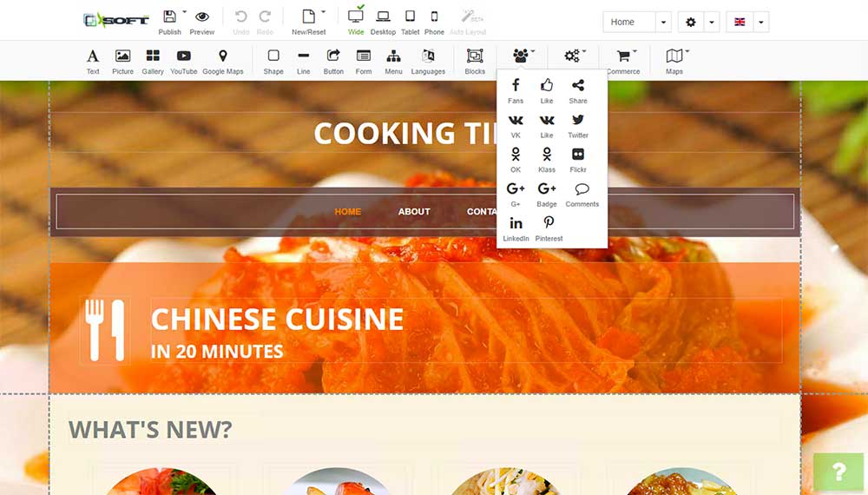This screenshot has height=495, width=868.
Task: Click the ABOUT navigation menu item
Action: (x=414, y=212)
